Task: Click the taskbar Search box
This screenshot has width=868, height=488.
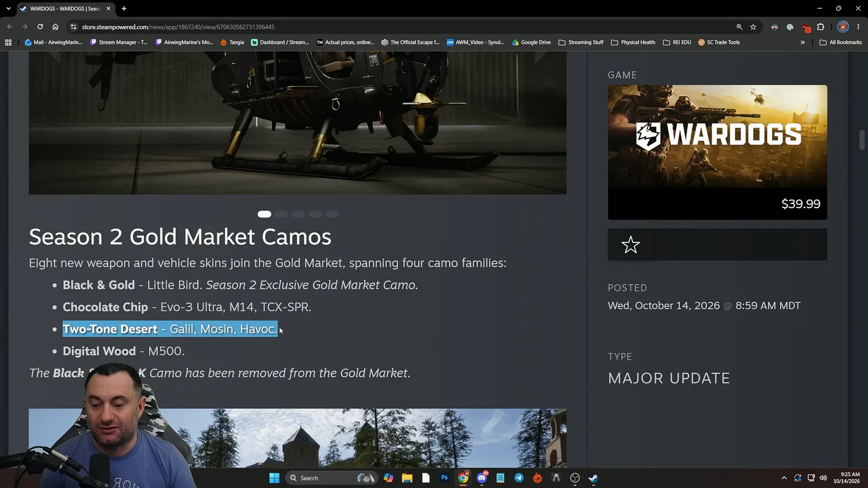Action: tap(331, 478)
